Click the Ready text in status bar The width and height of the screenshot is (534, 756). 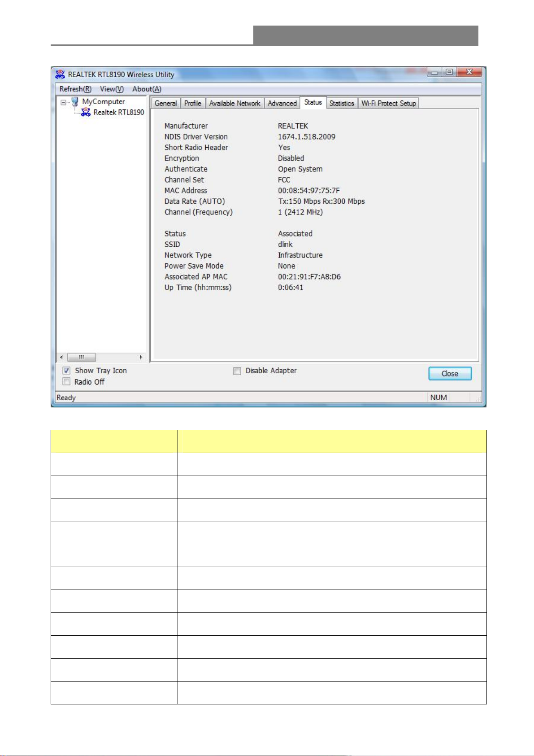coord(66,398)
